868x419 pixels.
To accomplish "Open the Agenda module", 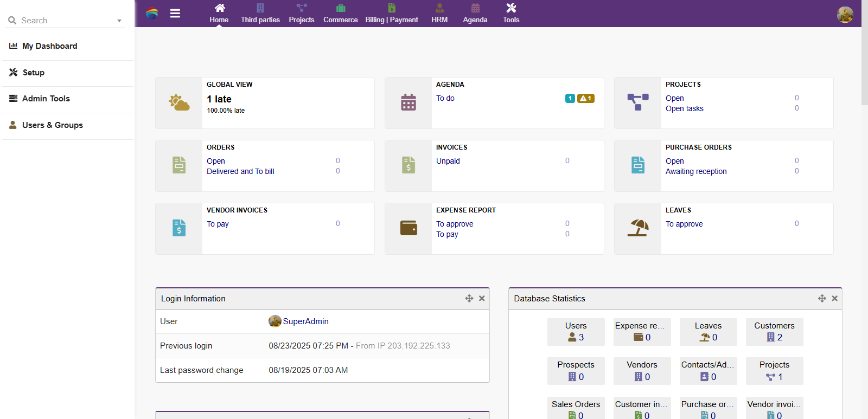I will 475,14.
